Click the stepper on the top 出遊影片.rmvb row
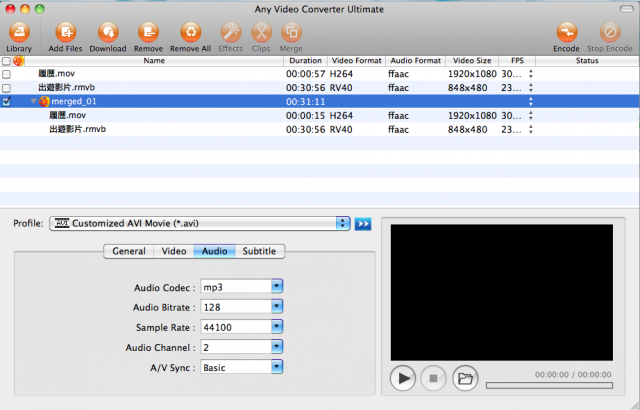The image size is (640, 410). point(531,88)
